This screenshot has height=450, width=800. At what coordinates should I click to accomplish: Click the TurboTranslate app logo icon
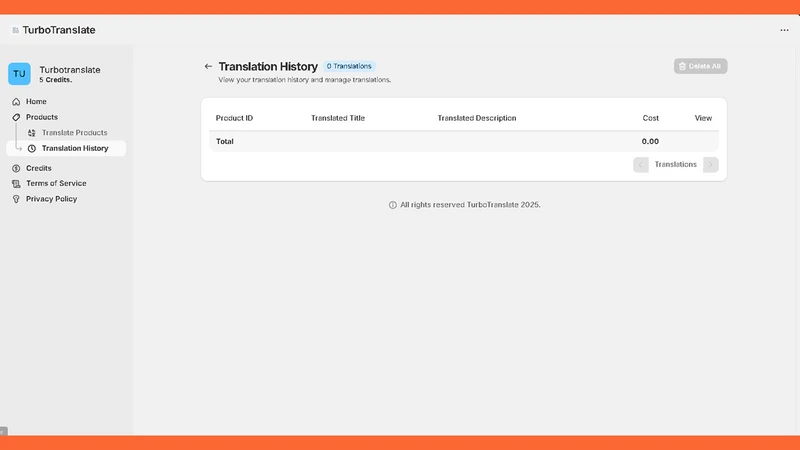tap(15, 30)
